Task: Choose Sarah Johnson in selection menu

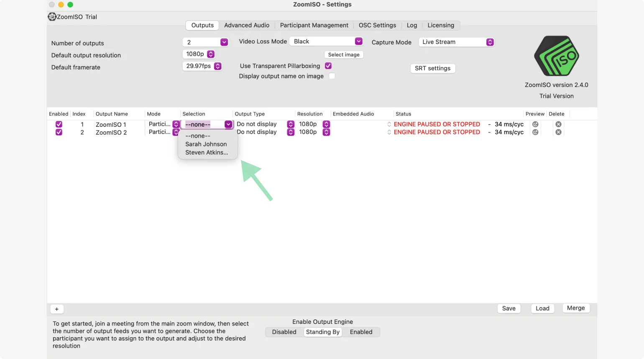Action: [x=208, y=144]
